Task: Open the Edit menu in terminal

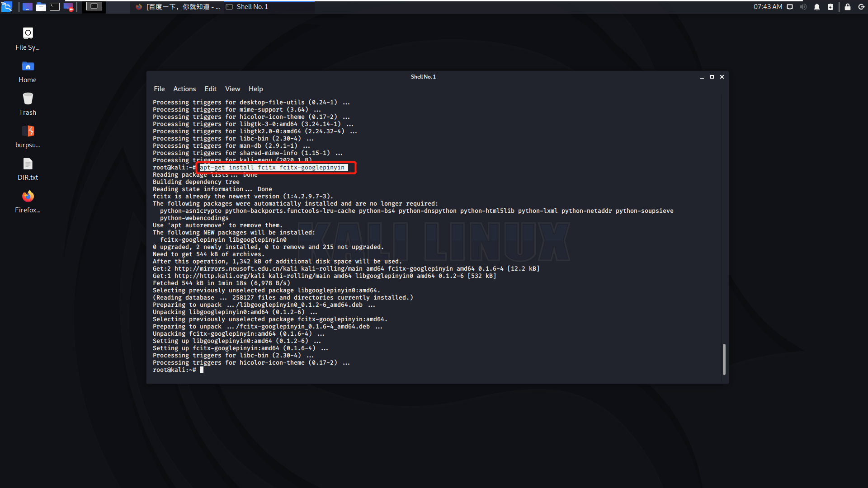Action: click(x=210, y=89)
